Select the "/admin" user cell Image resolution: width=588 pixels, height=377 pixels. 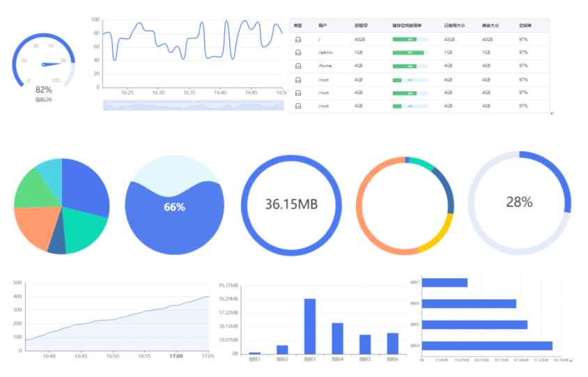[325, 52]
